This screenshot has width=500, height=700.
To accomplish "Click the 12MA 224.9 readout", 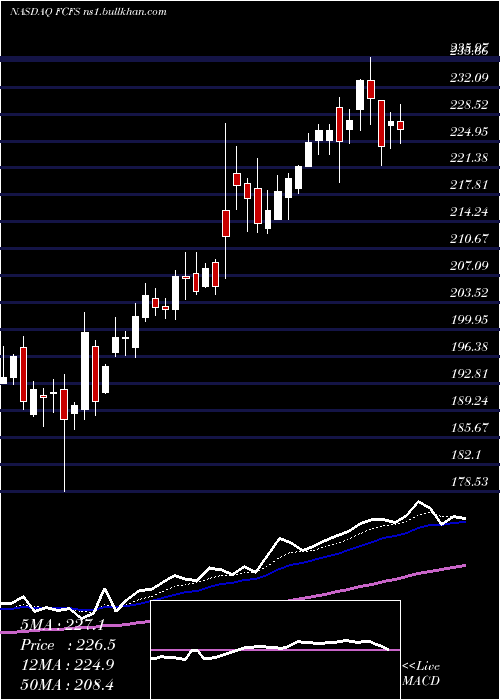I will (67, 665).
